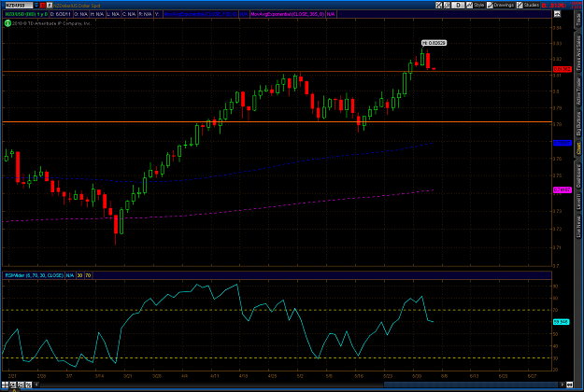Open the Active Trader side tab
The width and height of the screenshot is (584, 392).
coord(578,89)
